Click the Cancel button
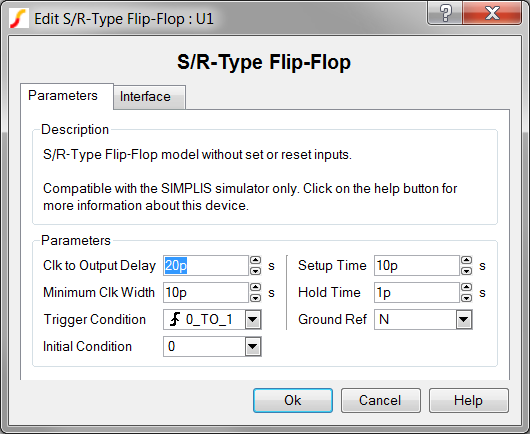 point(381,401)
